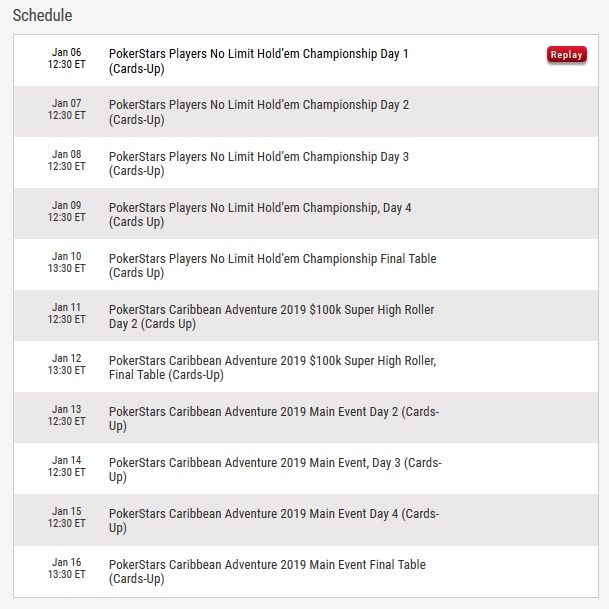Click the red Replay button
The image size is (609, 609).
coord(567,55)
